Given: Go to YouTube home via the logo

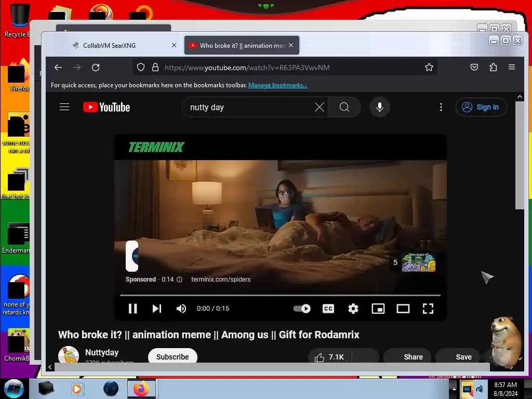Looking at the screenshot, I should [x=106, y=107].
